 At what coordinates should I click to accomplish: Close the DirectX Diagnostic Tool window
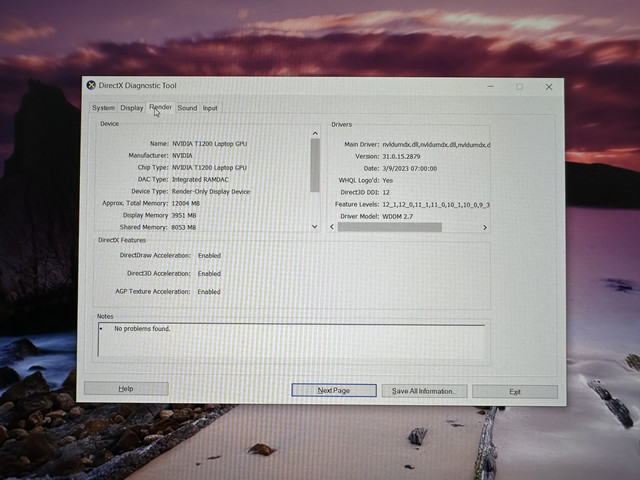point(549,87)
